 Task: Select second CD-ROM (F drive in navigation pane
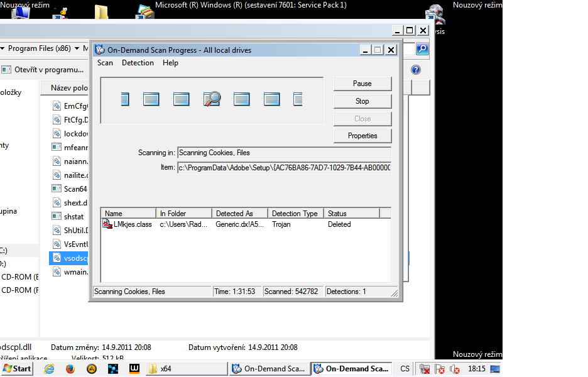[19, 290]
